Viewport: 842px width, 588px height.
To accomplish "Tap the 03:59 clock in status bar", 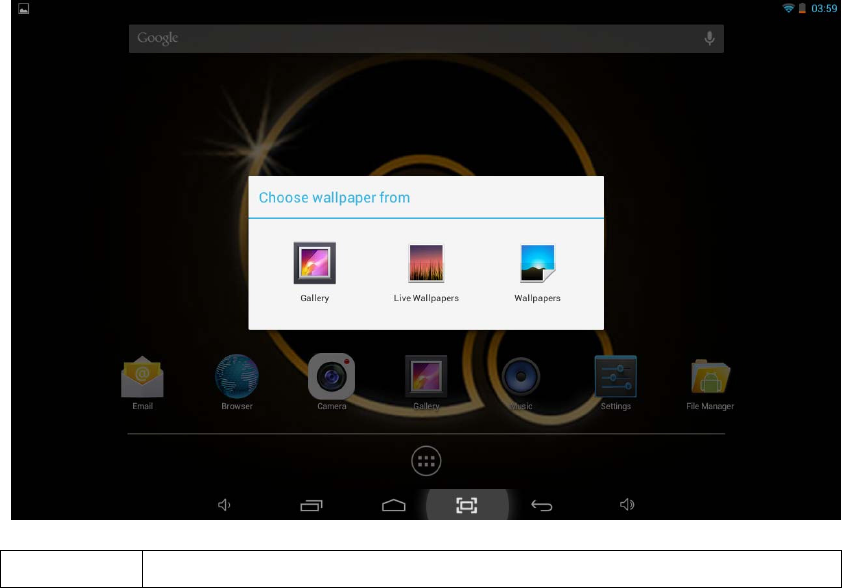I will pos(824,8).
